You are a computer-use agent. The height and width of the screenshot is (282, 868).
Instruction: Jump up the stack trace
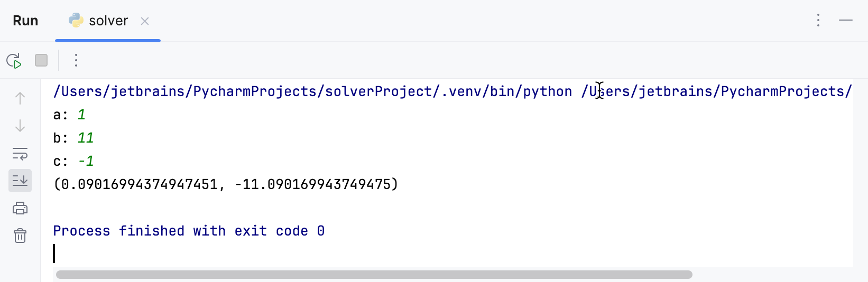20,98
